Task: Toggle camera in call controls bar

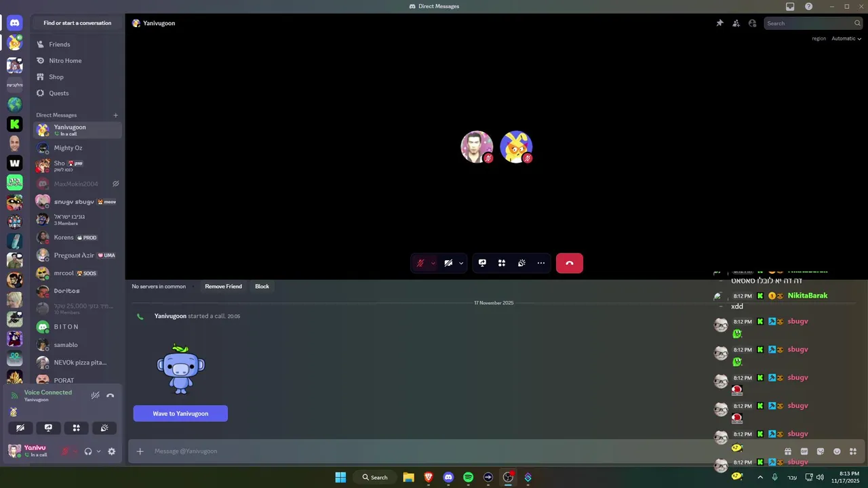Action: click(448, 263)
